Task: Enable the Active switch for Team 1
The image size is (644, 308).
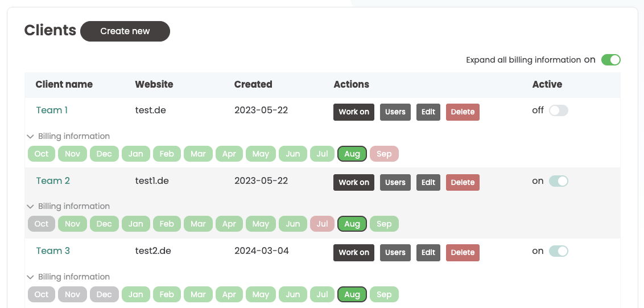Action: coord(558,110)
